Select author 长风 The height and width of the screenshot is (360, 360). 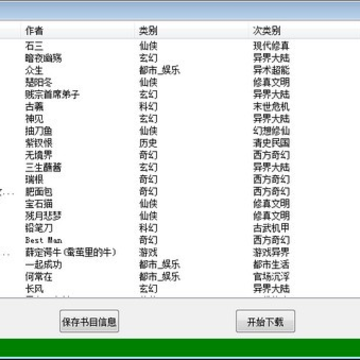[34, 288]
